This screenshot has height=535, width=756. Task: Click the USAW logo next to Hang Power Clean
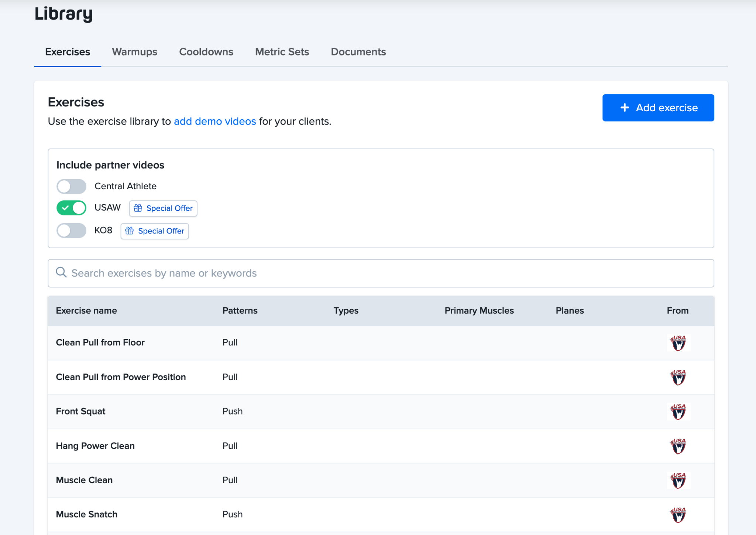[x=678, y=446]
